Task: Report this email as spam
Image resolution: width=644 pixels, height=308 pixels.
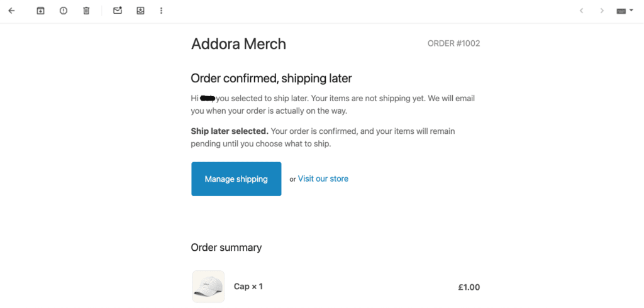Action: pos(64,11)
